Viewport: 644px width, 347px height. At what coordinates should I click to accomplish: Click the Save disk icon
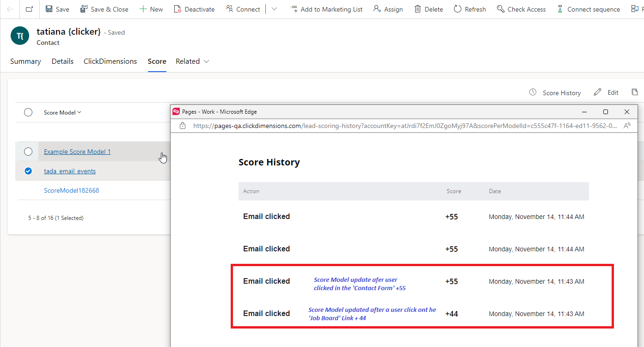(49, 9)
